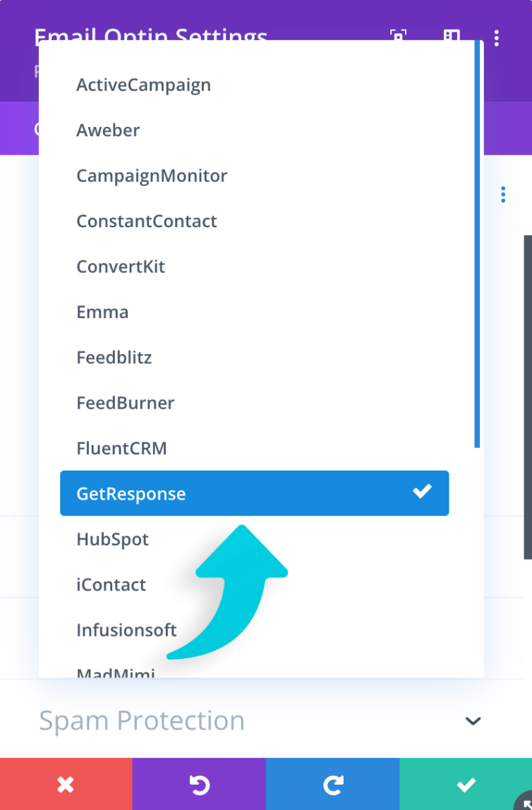The image size is (532, 810).
Task: Redo changes with the blue redo arrow
Action: pyautogui.click(x=332, y=784)
